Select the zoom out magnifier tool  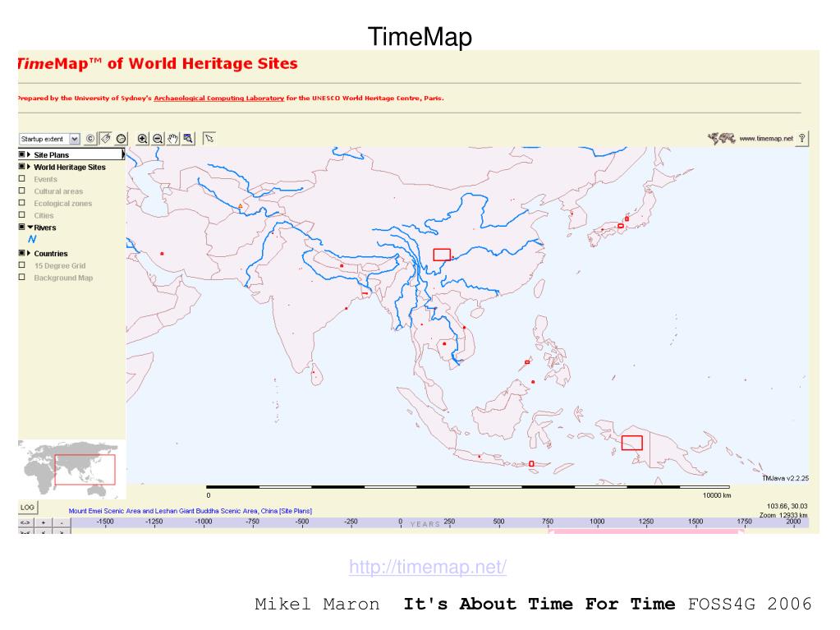point(158,139)
